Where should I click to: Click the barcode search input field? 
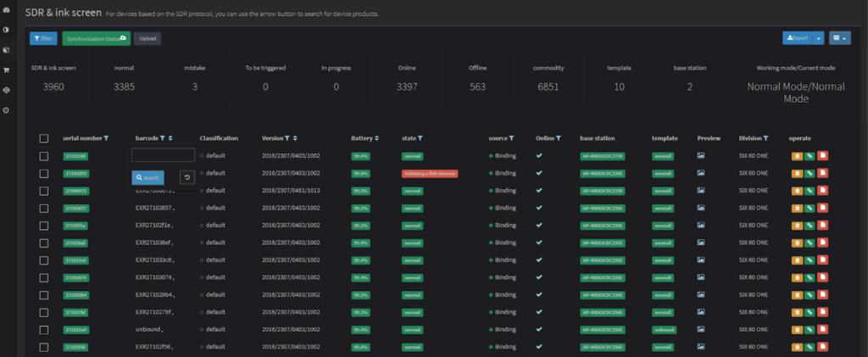click(164, 155)
